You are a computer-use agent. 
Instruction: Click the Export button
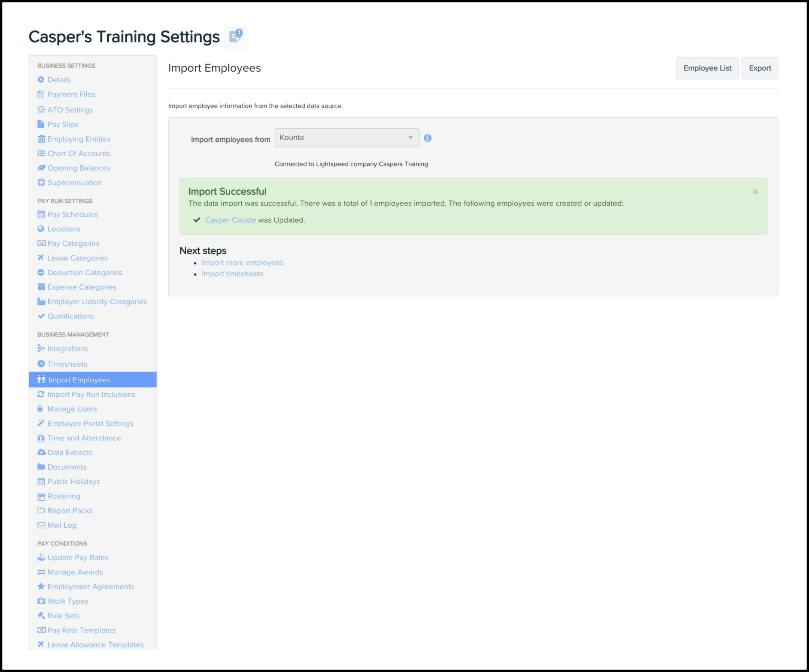pyautogui.click(x=760, y=68)
